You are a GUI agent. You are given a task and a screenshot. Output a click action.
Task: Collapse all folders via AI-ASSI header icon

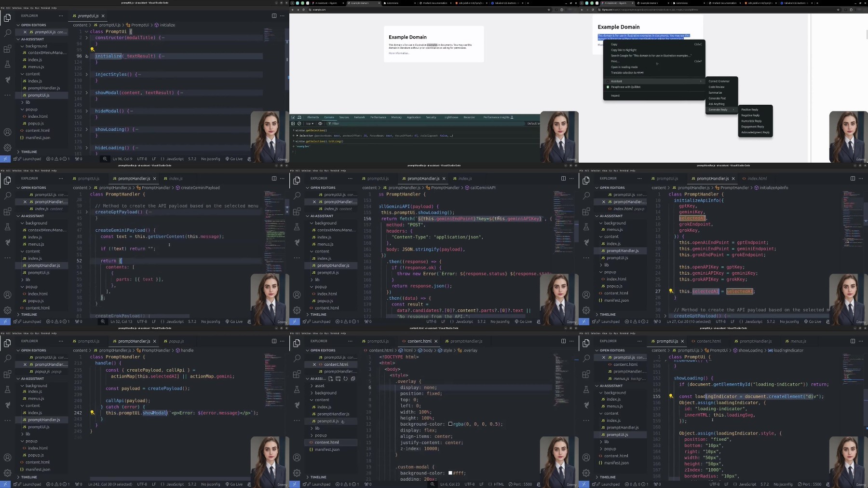[353, 378]
